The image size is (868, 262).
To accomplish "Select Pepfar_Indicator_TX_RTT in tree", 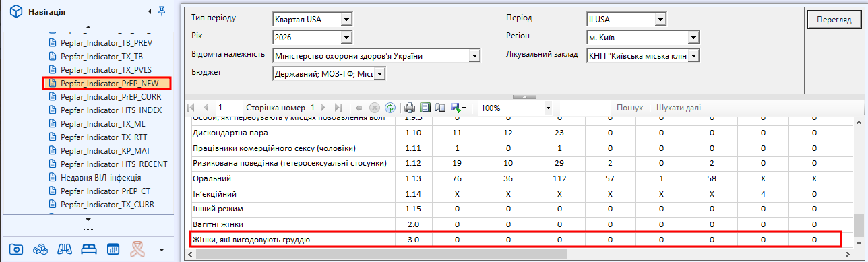I will pos(104,137).
